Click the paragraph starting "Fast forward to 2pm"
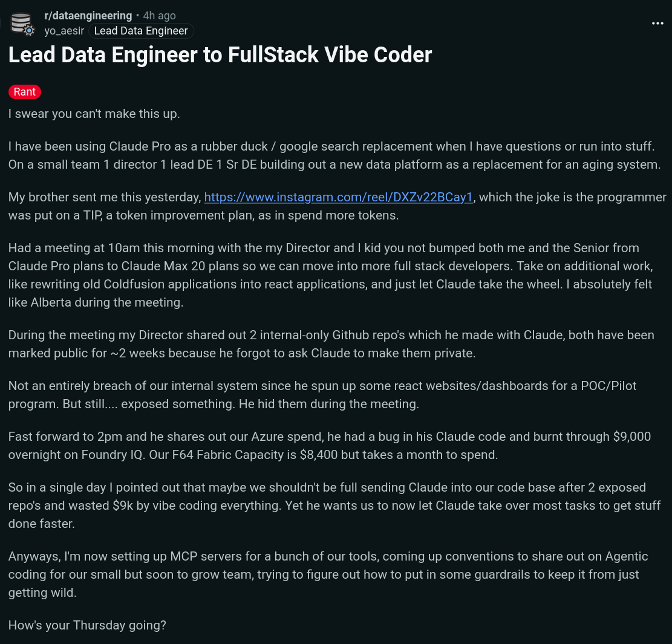This screenshot has width=672, height=644. click(x=329, y=445)
